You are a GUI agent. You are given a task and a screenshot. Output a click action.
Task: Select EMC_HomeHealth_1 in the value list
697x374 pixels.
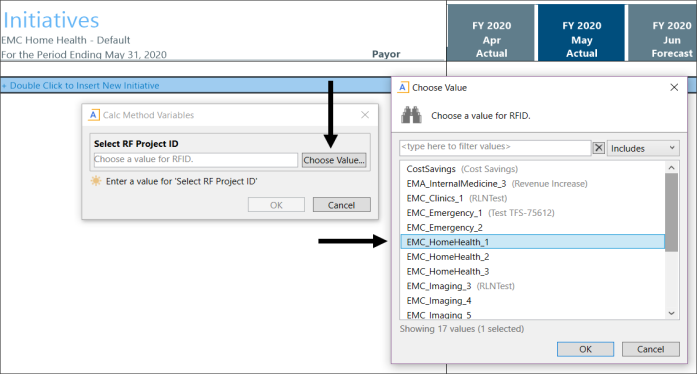pos(533,242)
